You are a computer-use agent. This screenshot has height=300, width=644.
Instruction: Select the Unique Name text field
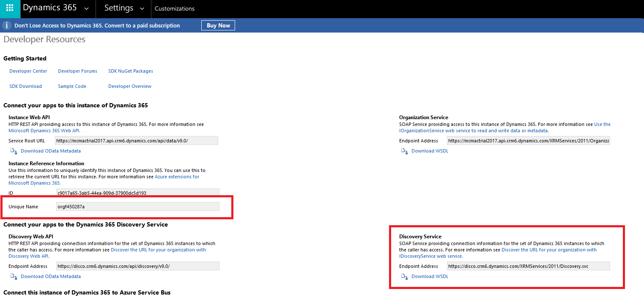(137, 206)
